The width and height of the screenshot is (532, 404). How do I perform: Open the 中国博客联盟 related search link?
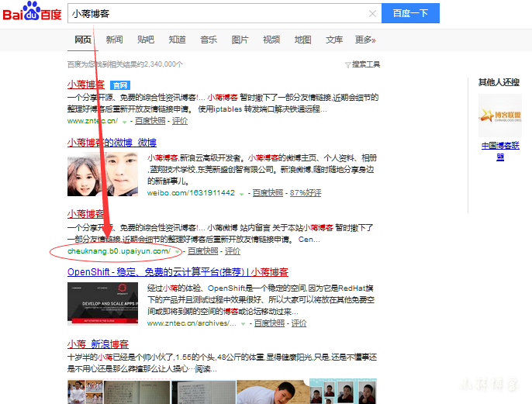tap(500, 151)
